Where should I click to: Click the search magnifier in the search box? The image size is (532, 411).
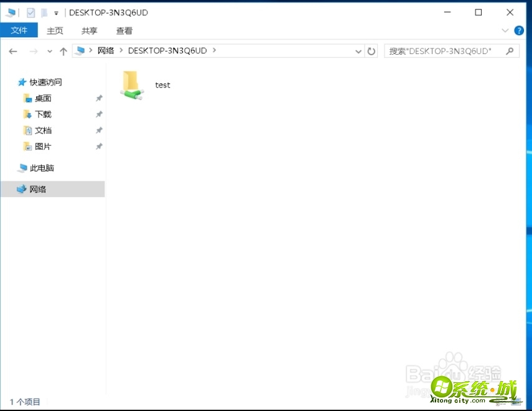tap(510, 50)
